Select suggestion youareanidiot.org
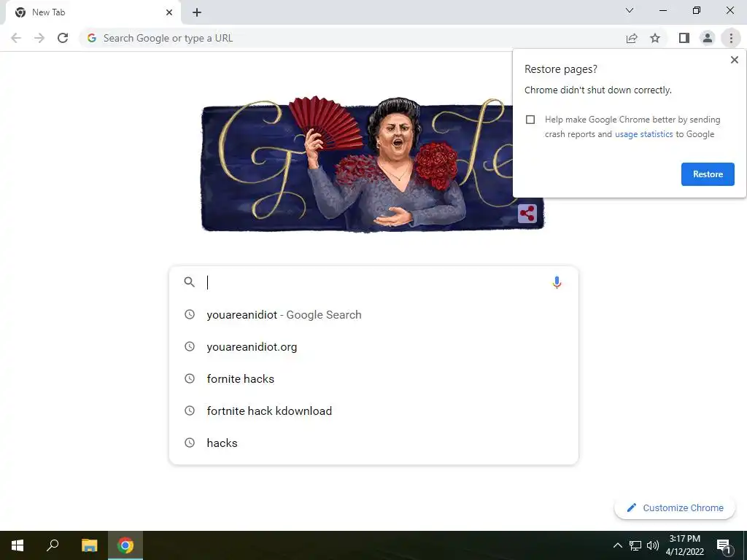The image size is (747, 560). tap(373, 346)
